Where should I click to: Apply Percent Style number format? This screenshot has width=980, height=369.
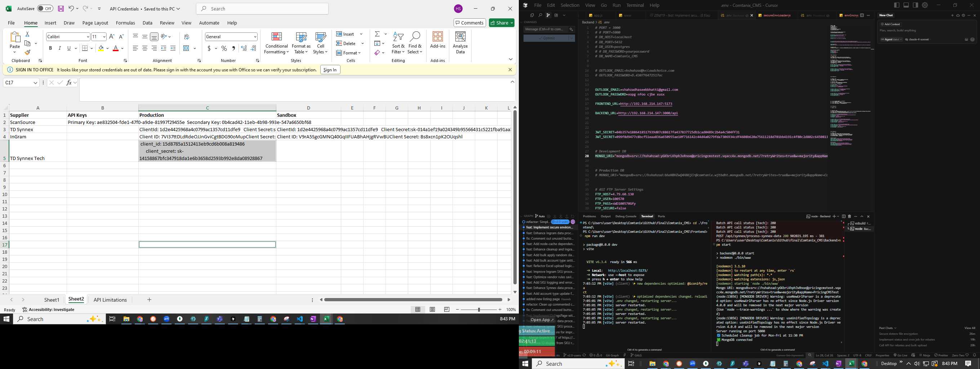tap(224, 48)
